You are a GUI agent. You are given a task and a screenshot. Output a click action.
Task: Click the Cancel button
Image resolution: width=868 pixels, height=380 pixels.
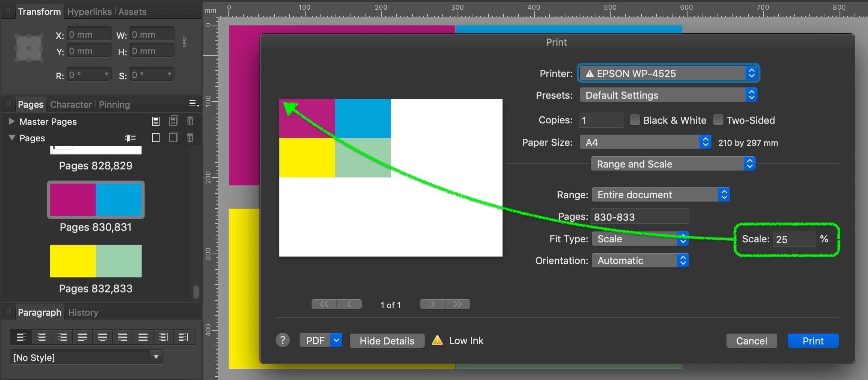752,341
